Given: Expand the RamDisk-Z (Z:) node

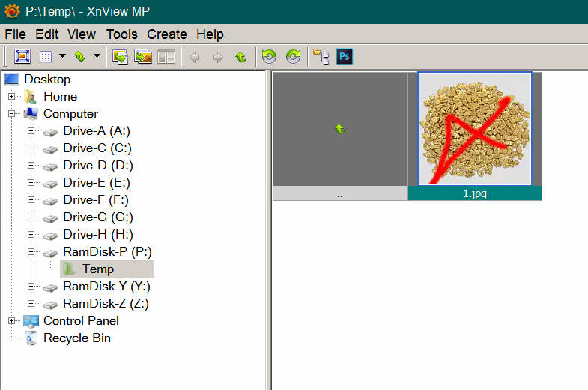Looking at the screenshot, I should click(x=31, y=304).
